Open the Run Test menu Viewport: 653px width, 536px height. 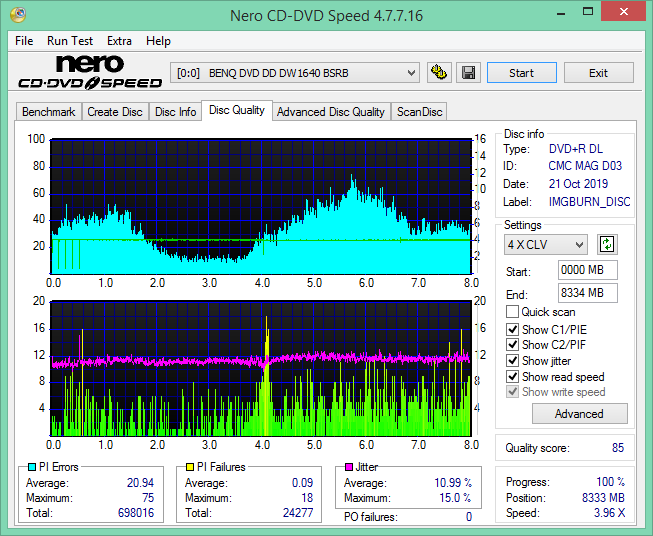[70, 41]
